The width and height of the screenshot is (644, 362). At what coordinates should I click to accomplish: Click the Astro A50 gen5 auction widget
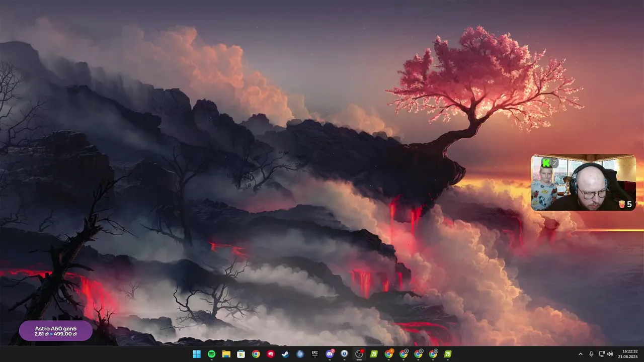[56, 331]
